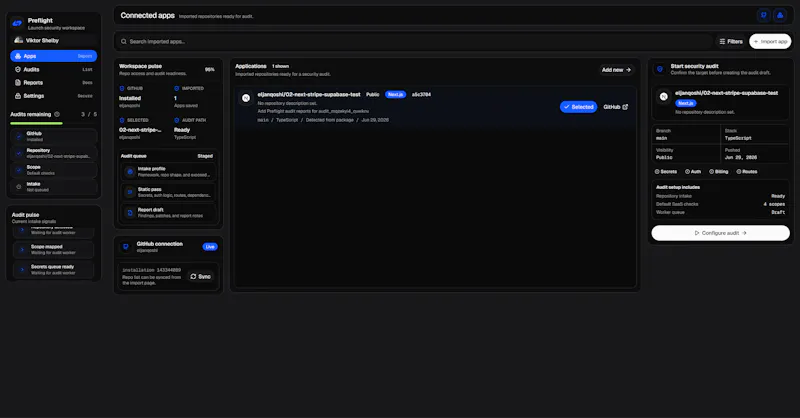Click the Next.js badge in the application row
The image size is (800, 418).
395,94
